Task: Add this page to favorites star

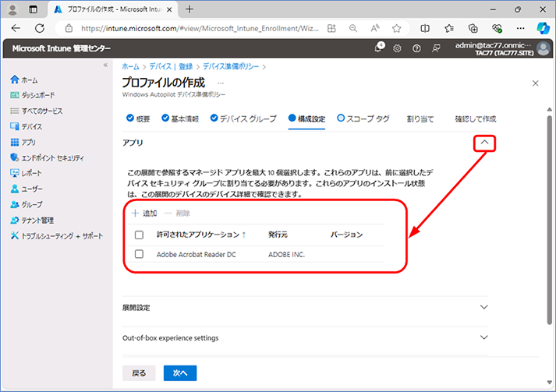Action: tap(396, 28)
